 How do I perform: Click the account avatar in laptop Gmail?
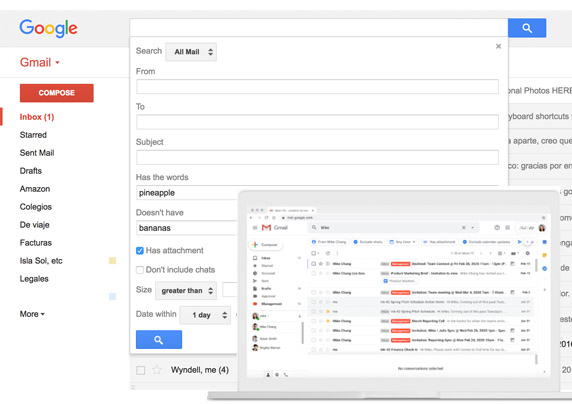click(x=542, y=228)
